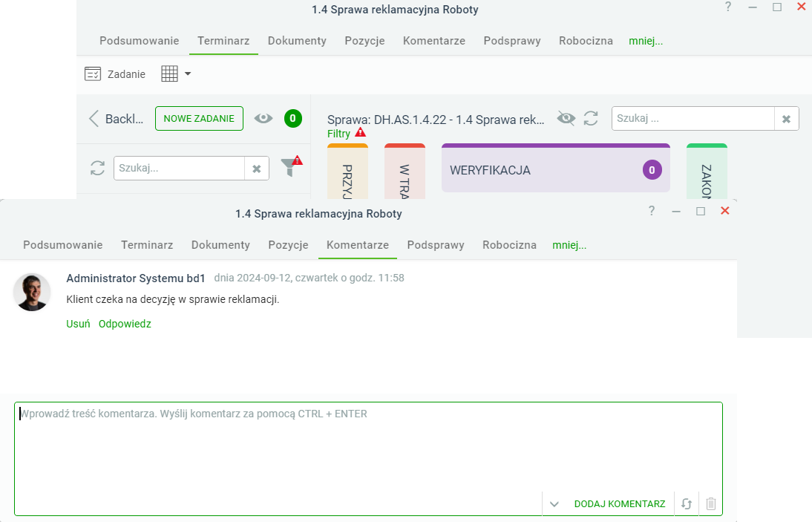Toggle the eye visibility icon beside NOWE ZADANIE
812x522 pixels.
coord(263,119)
